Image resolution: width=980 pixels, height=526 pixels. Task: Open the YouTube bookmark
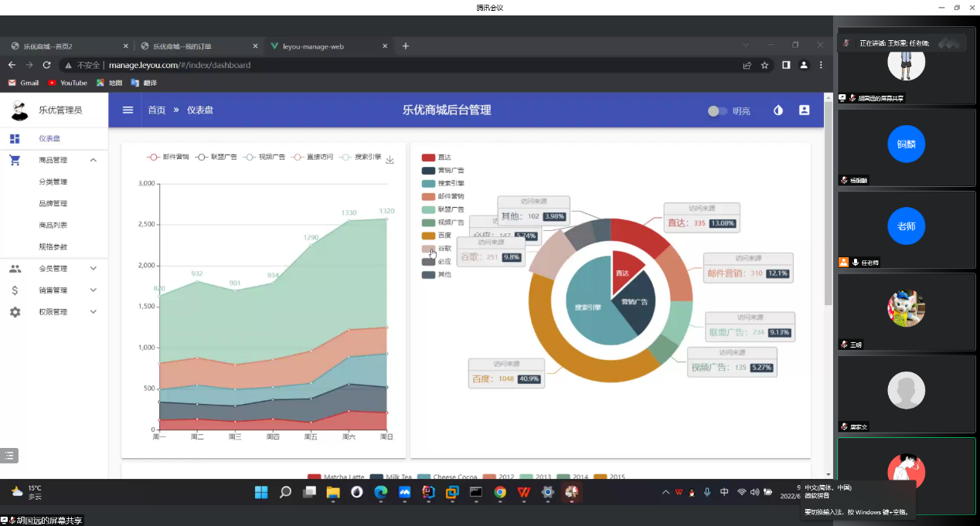click(67, 83)
